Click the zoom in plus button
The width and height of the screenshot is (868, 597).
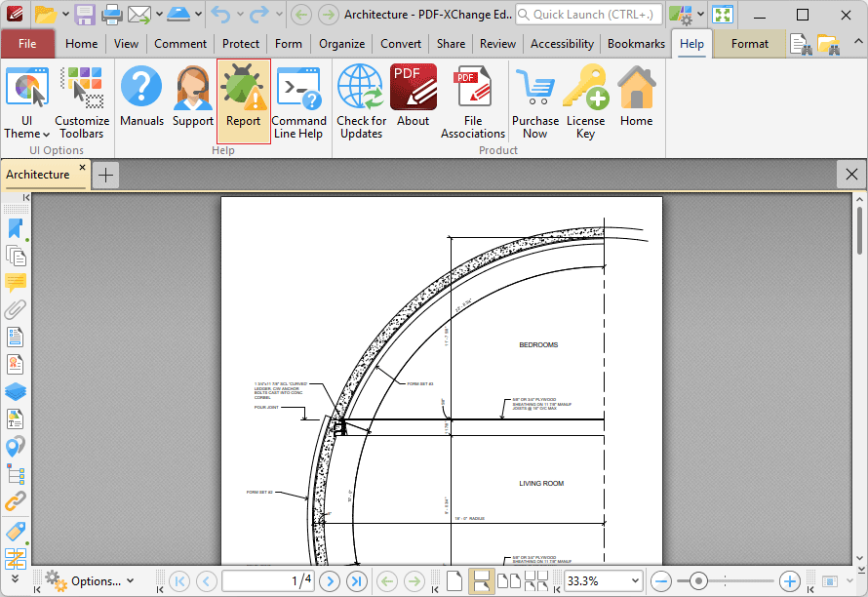[x=790, y=581]
